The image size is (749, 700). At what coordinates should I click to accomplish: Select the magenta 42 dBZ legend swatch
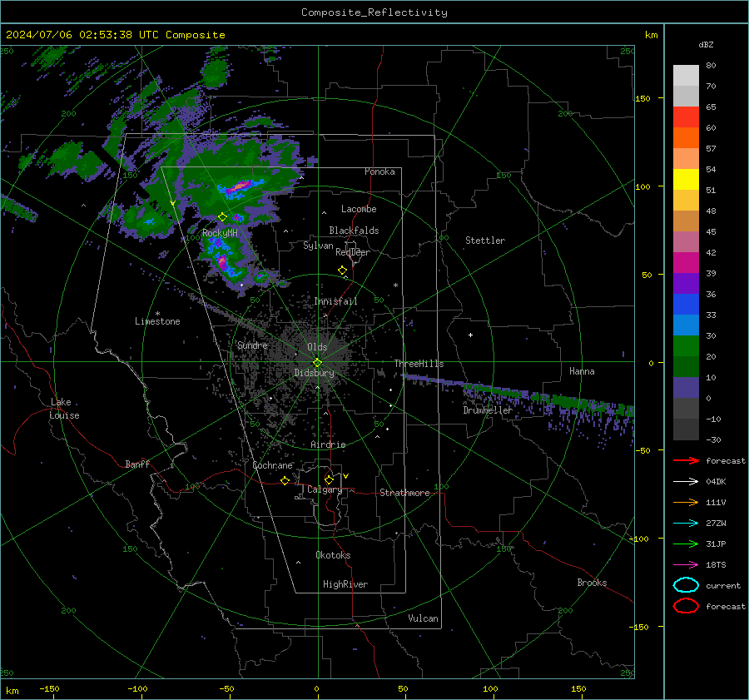click(x=686, y=263)
